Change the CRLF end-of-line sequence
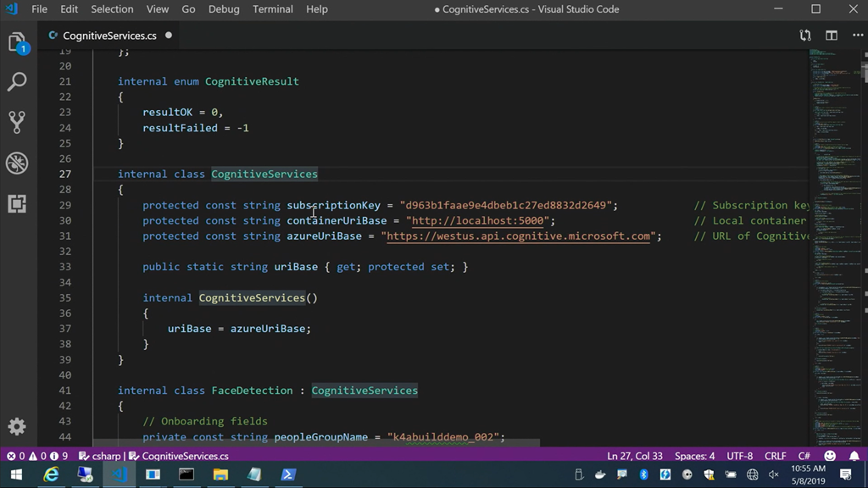 775,456
